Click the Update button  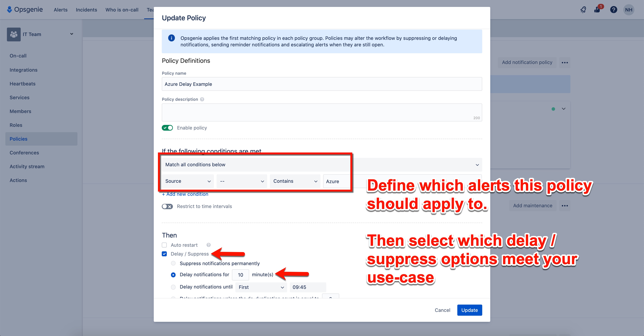(469, 310)
